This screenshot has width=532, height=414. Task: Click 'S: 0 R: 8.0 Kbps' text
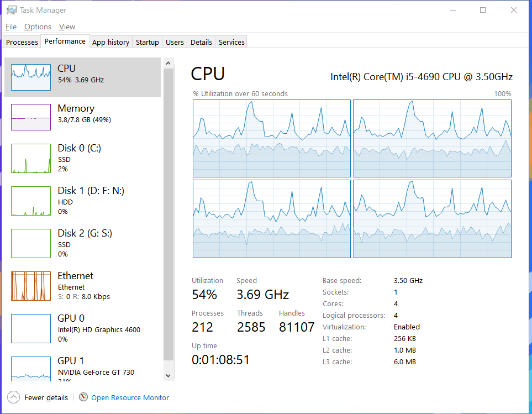click(x=84, y=296)
